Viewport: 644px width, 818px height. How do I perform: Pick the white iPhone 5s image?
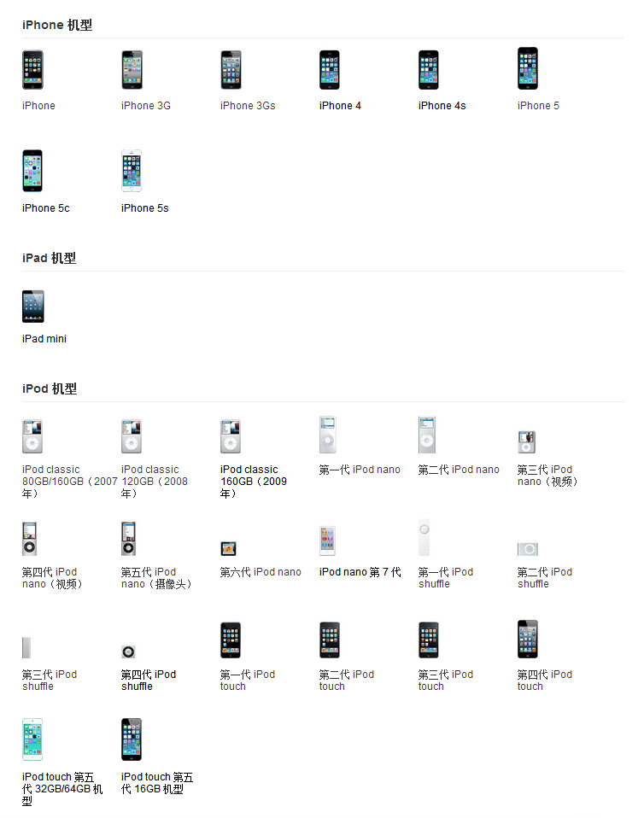click(132, 171)
